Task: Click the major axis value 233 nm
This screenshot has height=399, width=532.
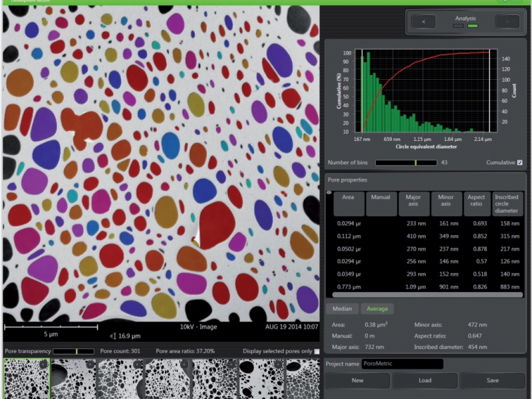Action: [416, 223]
